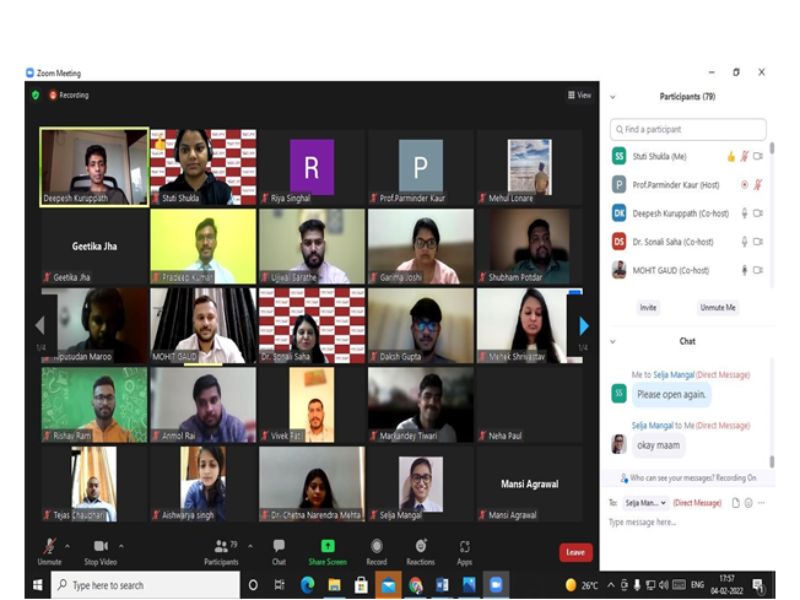
Task: Select Stuti Shukla (Me) in participants list
Action: [688, 156]
